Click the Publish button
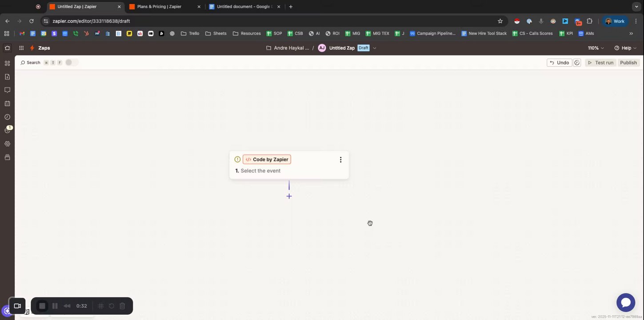Screen dimensions: 644x320 pos(628,63)
